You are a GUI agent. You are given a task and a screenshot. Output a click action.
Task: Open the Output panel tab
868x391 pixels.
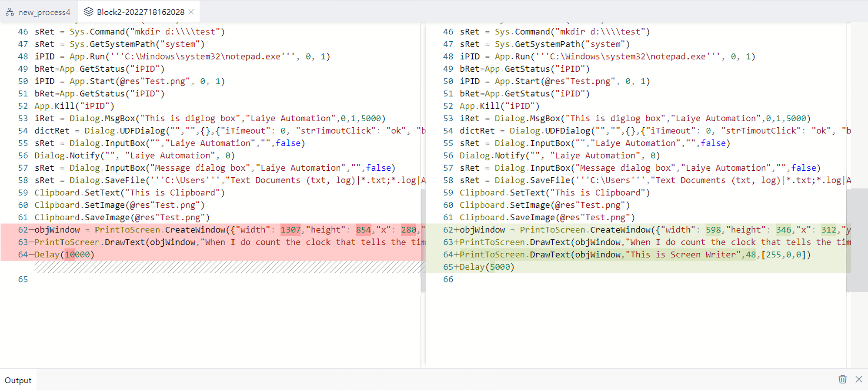[18, 380]
